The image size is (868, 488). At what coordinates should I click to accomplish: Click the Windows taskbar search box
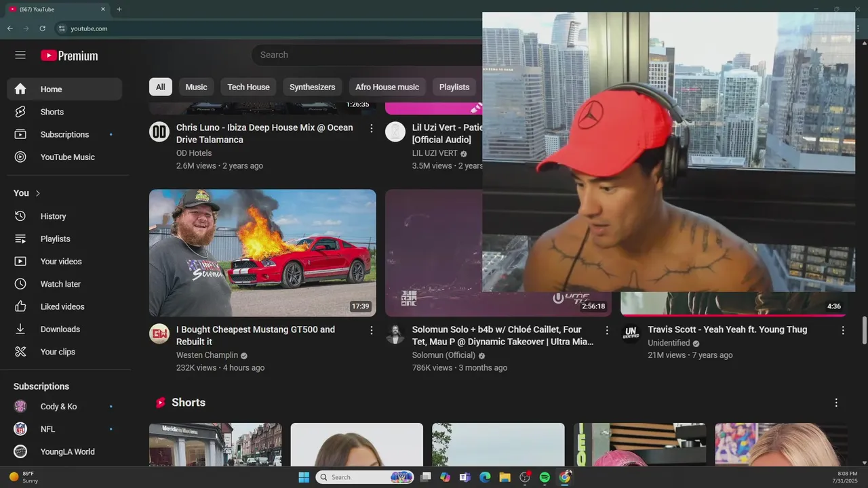pos(366,477)
